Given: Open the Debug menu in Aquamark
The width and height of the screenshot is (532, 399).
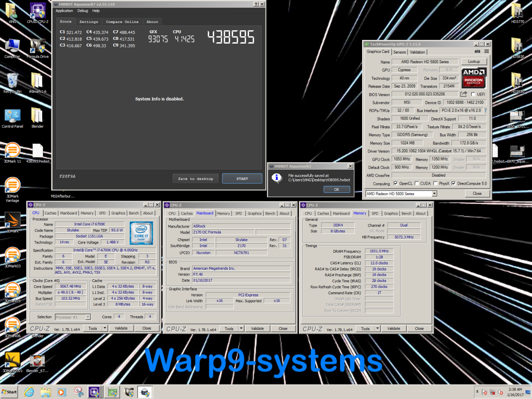Looking at the screenshot, I should click(83, 11).
